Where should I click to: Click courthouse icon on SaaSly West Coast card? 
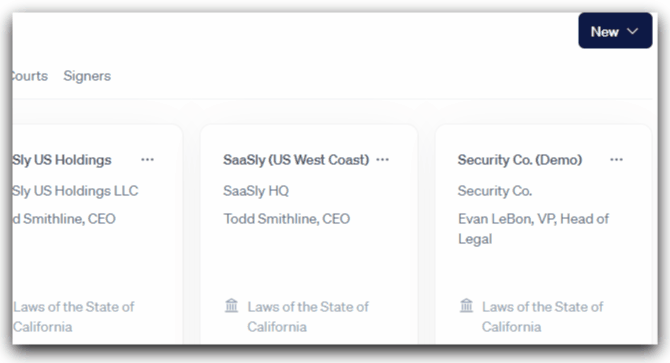point(232,306)
